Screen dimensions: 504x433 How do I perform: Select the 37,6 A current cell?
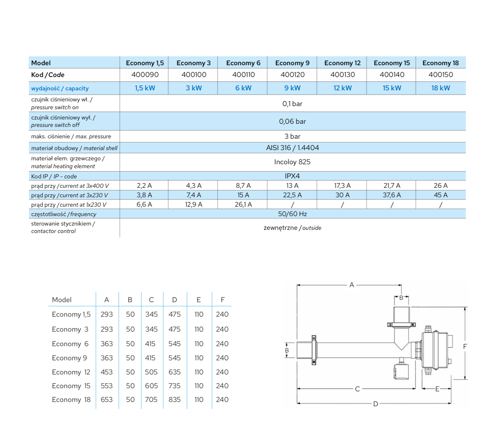[392, 195]
